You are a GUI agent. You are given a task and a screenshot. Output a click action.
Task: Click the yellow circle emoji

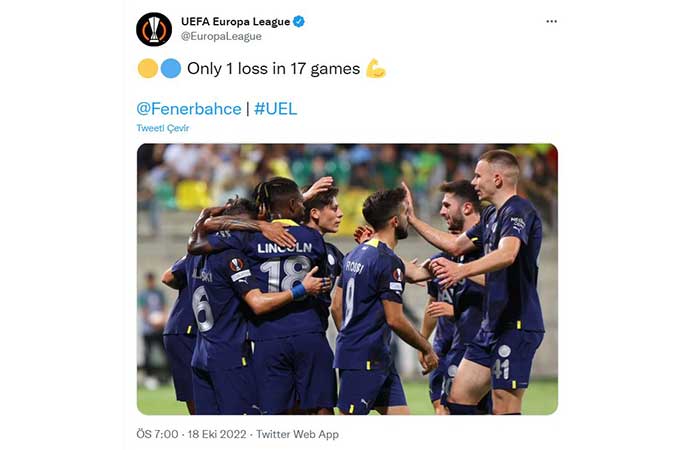click(x=147, y=69)
